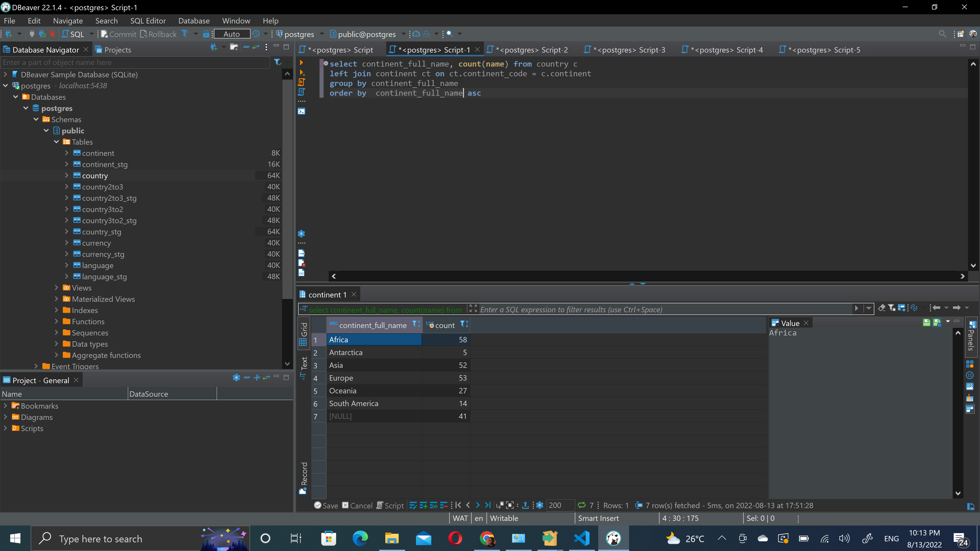Switch results to Text view

[x=304, y=367]
